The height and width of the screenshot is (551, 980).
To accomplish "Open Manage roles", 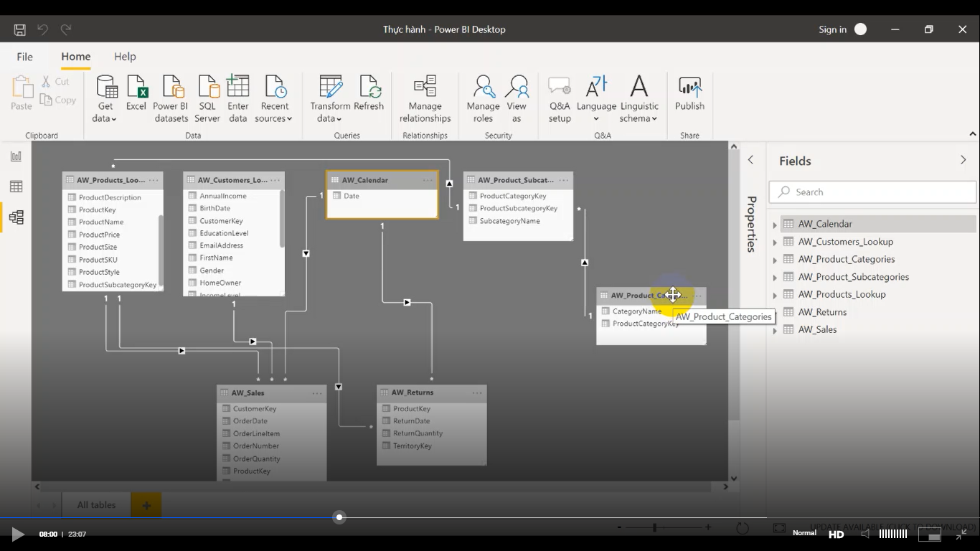I will (x=483, y=99).
